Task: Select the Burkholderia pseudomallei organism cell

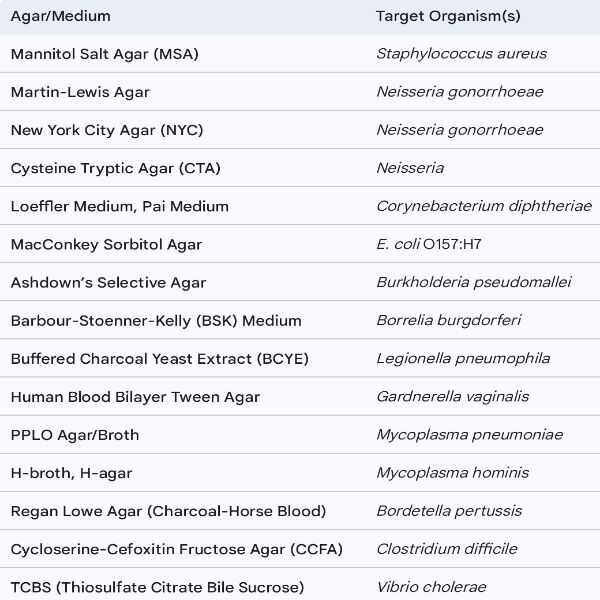Action: click(x=474, y=282)
